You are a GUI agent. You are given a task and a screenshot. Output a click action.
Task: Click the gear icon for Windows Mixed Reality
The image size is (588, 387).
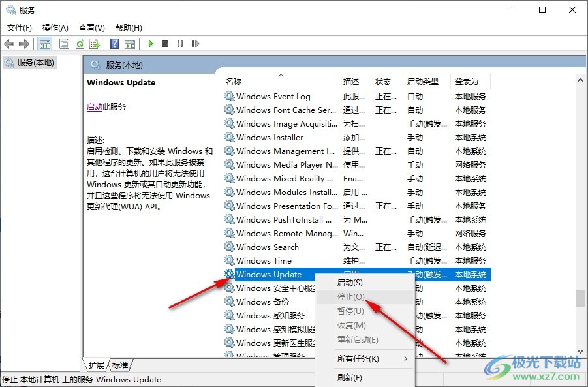pos(230,178)
